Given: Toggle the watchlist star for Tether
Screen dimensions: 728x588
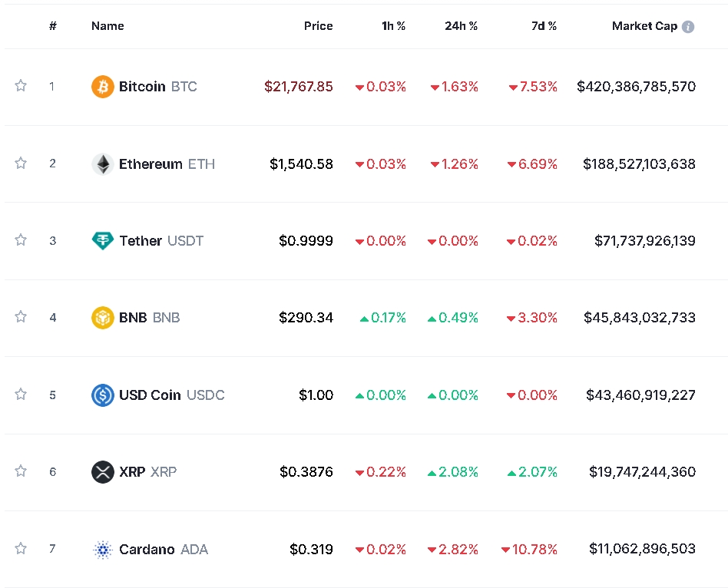Looking at the screenshot, I should [x=21, y=239].
